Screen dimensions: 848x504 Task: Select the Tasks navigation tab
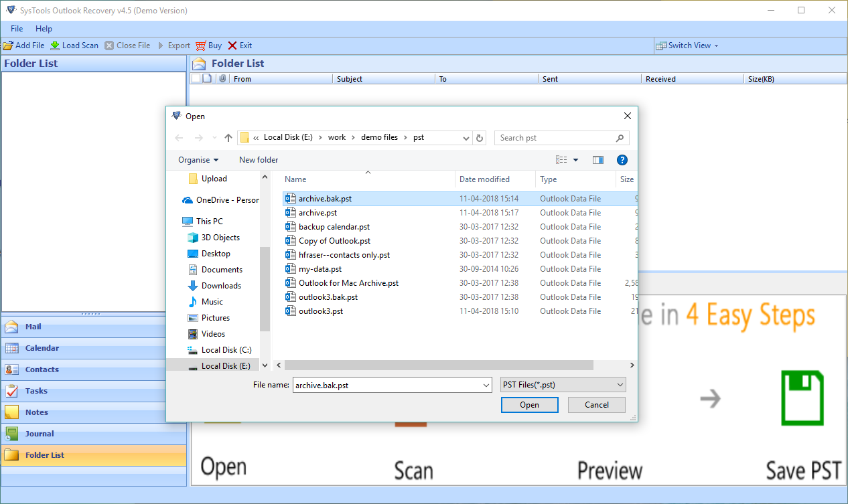pyautogui.click(x=94, y=391)
